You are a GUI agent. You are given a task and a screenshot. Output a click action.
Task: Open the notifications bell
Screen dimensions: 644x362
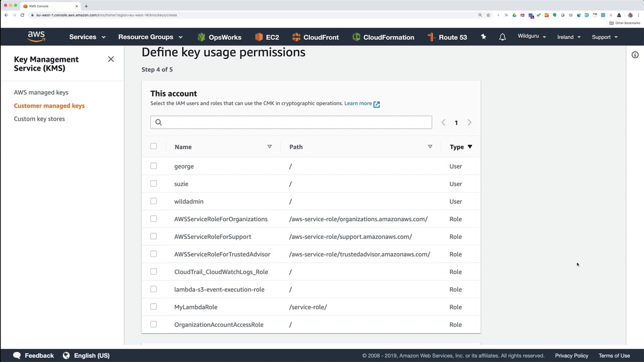502,37
